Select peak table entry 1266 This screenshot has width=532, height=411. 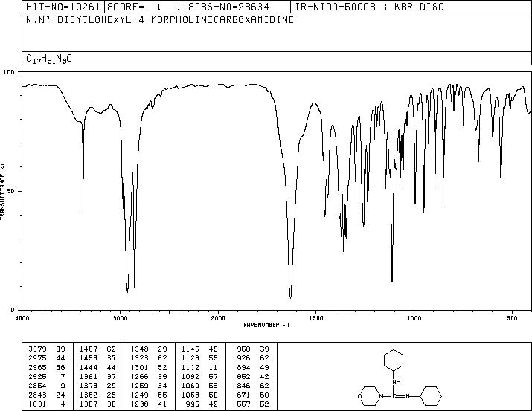coord(139,376)
